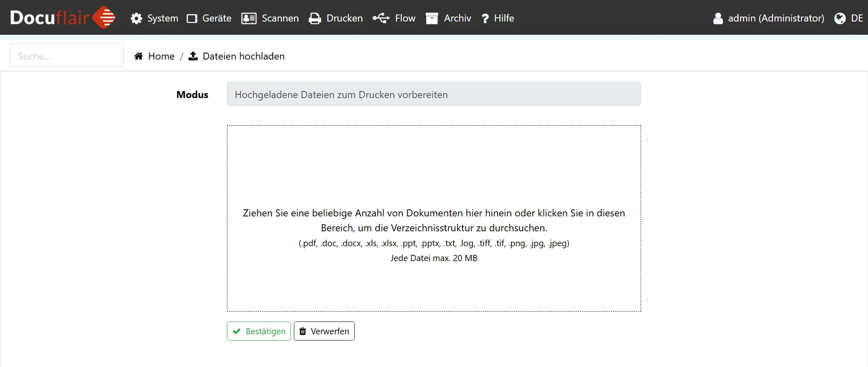Click the System gear icon
Image resolution: width=868 pixels, height=367 pixels.
coord(136,19)
